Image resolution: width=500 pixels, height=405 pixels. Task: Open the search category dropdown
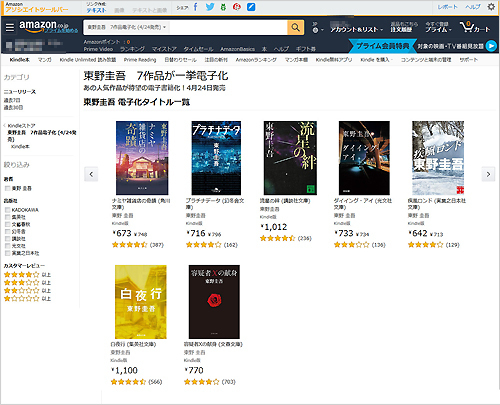pyautogui.click(x=127, y=27)
